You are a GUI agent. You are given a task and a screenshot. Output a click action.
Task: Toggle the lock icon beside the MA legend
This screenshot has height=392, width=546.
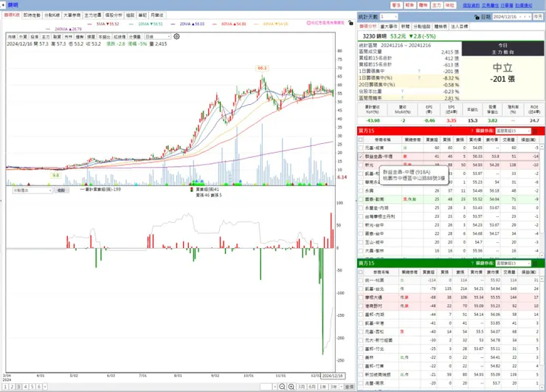tap(350, 23)
